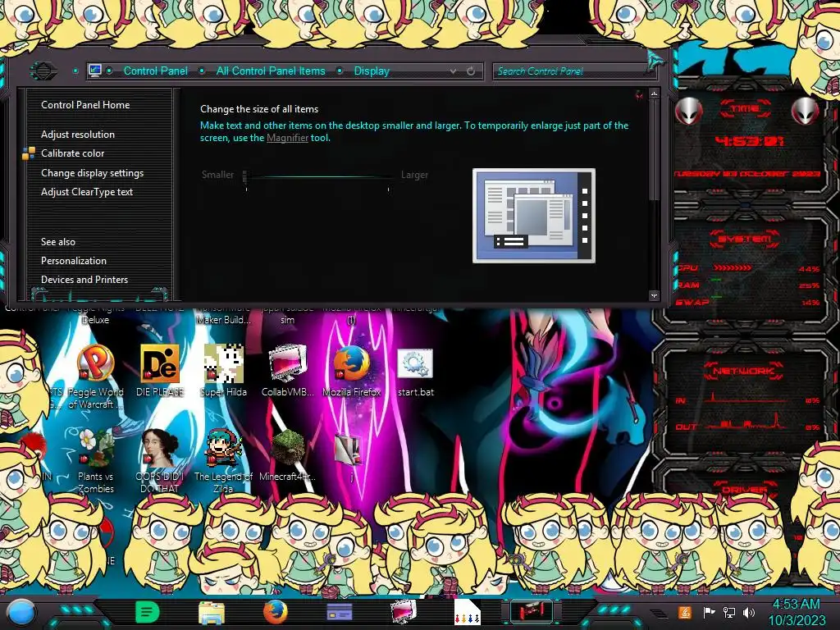Open the green chat app in taskbar
The width and height of the screenshot is (840, 630).
point(147,612)
